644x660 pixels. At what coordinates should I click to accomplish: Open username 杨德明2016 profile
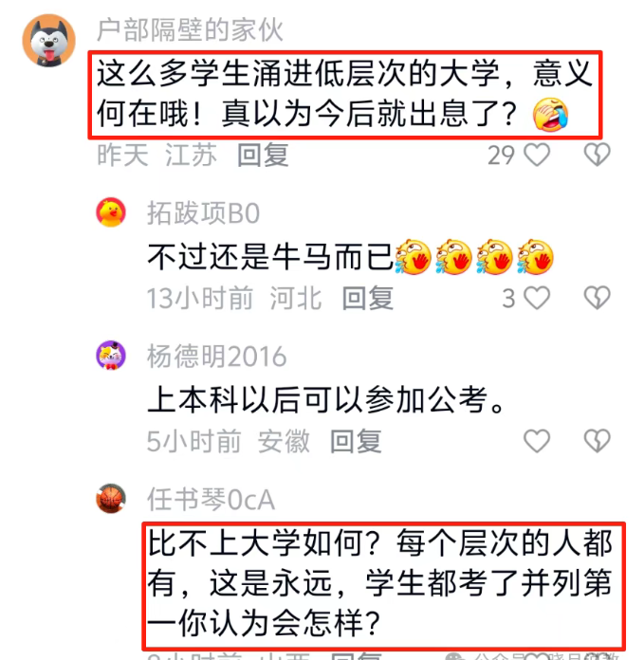tap(217, 357)
